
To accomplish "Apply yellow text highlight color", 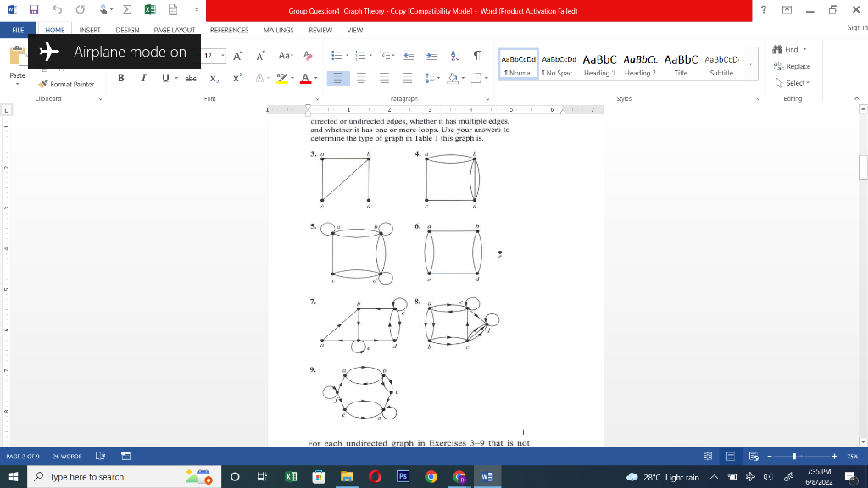I will pyautogui.click(x=281, y=78).
